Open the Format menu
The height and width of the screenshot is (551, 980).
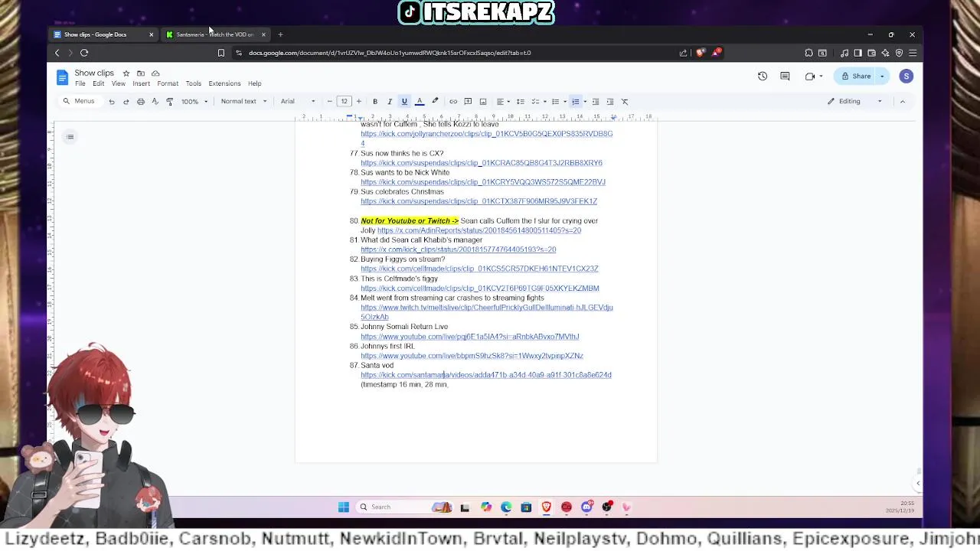[x=168, y=83]
